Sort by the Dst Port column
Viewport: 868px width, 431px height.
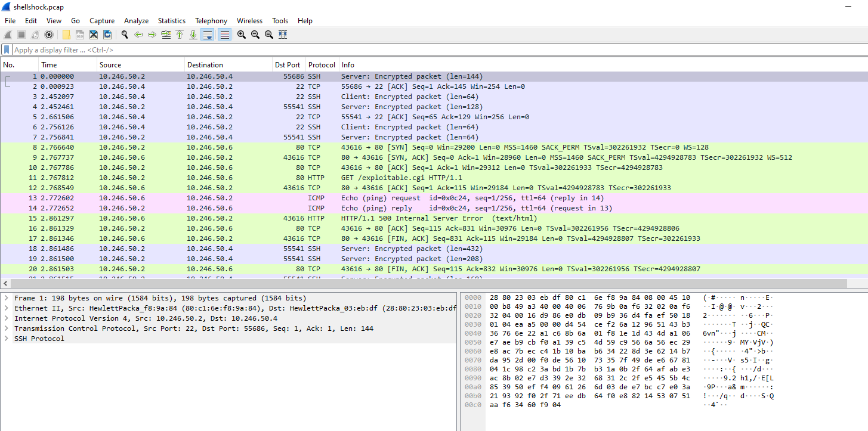289,65
